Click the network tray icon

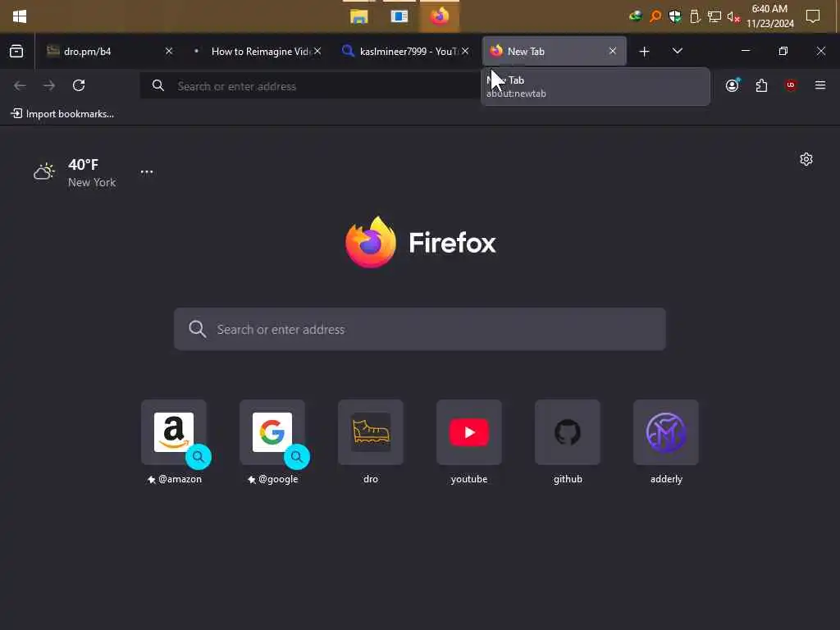tap(714, 17)
